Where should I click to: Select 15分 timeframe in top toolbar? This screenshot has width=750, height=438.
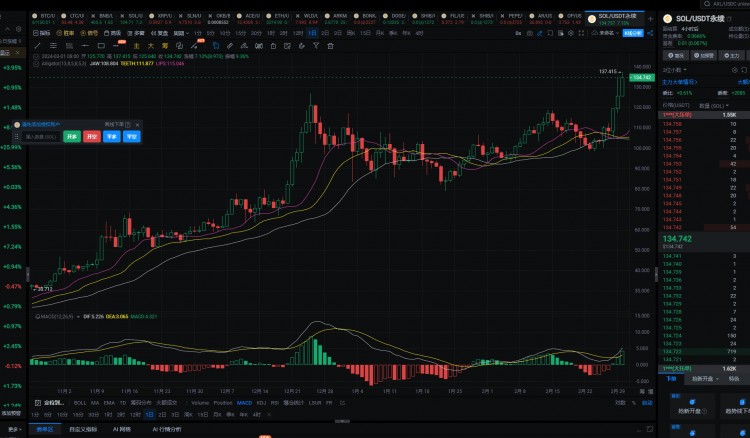pos(241,33)
